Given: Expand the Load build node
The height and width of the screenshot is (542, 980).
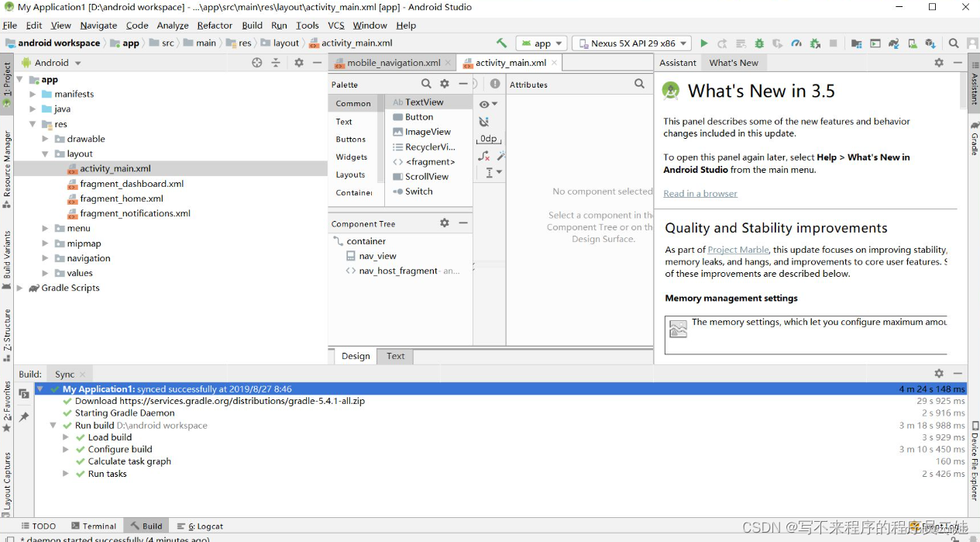Looking at the screenshot, I should pos(66,437).
